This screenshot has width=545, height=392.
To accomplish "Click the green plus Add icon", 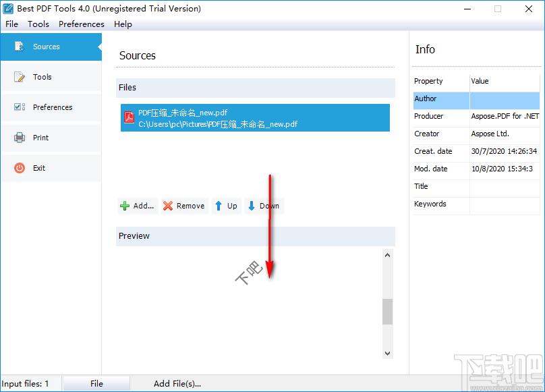I will tap(124, 206).
